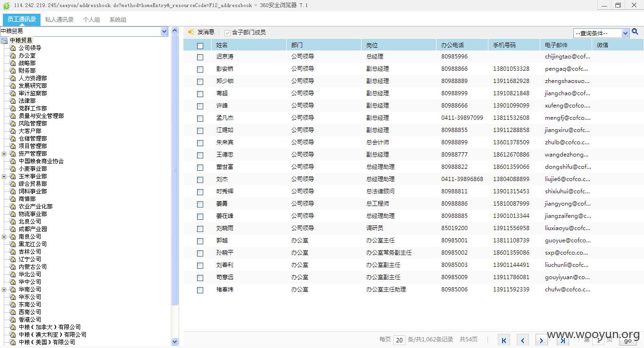
Task: Toggle the select-all checkbox in table header
Action: pos(200,46)
